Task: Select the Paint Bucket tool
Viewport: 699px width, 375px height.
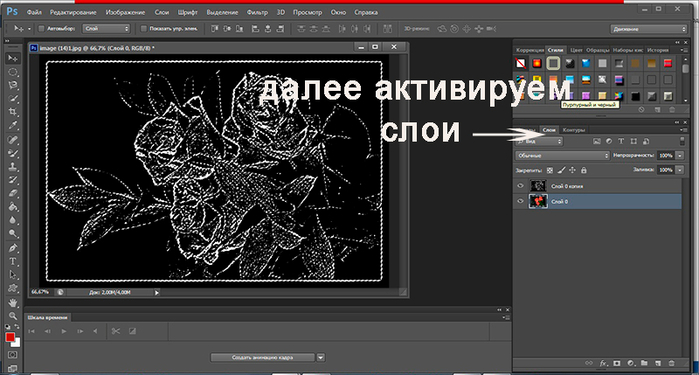Action: click(x=12, y=207)
